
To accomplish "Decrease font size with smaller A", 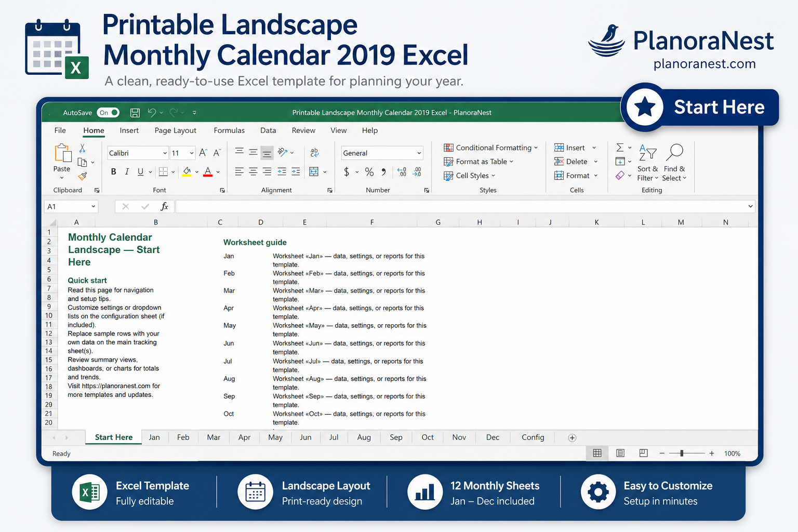I will pos(217,153).
